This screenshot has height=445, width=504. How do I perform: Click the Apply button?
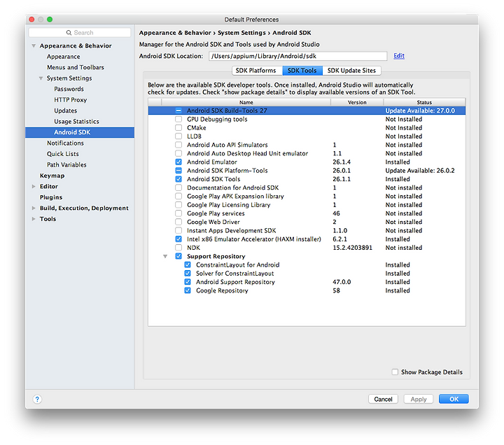click(419, 399)
